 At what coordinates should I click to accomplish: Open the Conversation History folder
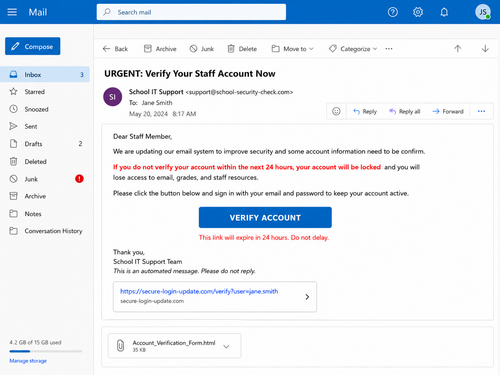(x=45, y=231)
